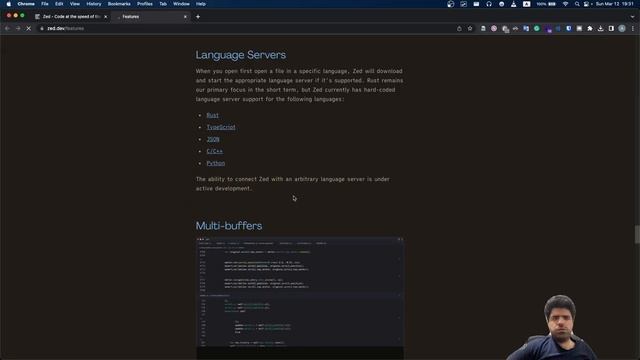640x360 pixels.
Task: Open the Bookmarks menu
Action: pyautogui.click(x=119, y=4)
